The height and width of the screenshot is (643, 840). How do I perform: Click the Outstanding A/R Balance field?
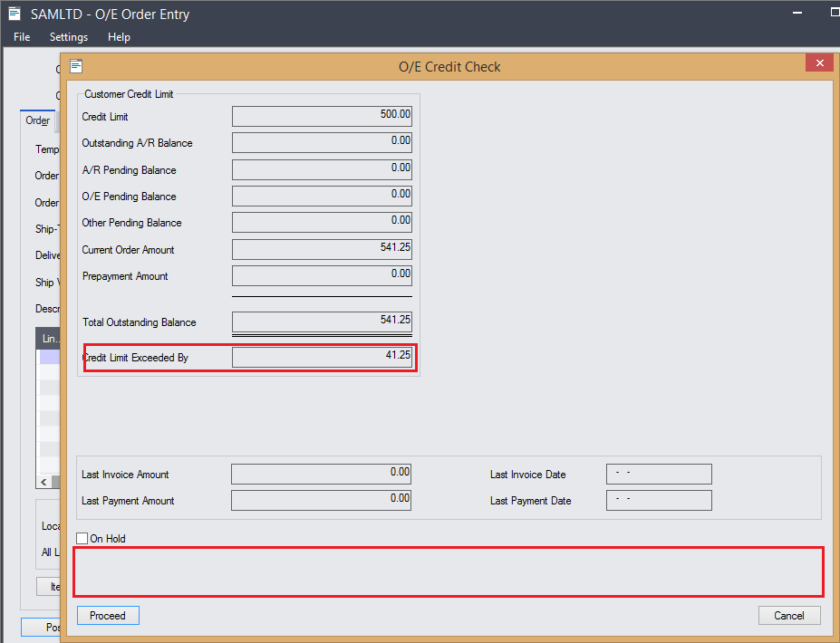[x=322, y=143]
